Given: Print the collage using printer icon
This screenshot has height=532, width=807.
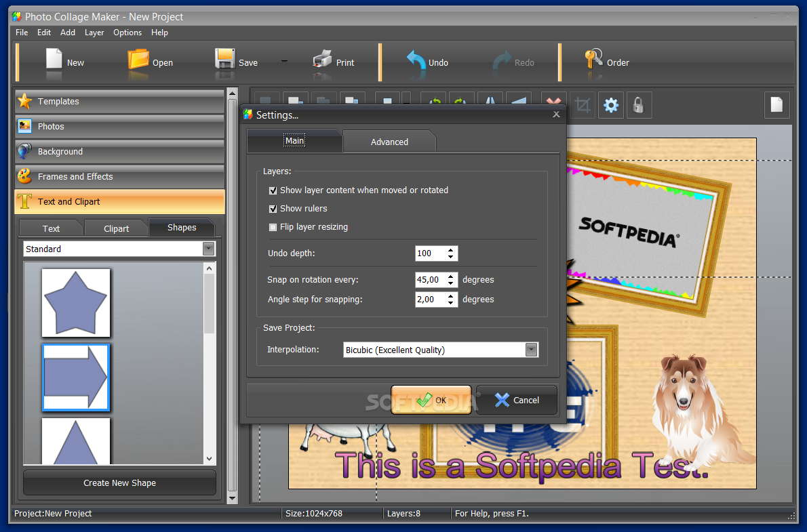Looking at the screenshot, I should (x=322, y=59).
